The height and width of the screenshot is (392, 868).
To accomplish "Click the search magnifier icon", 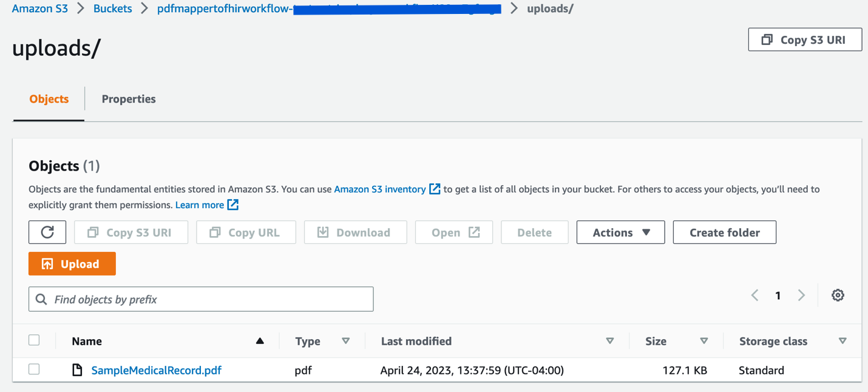I will pyautogui.click(x=41, y=299).
